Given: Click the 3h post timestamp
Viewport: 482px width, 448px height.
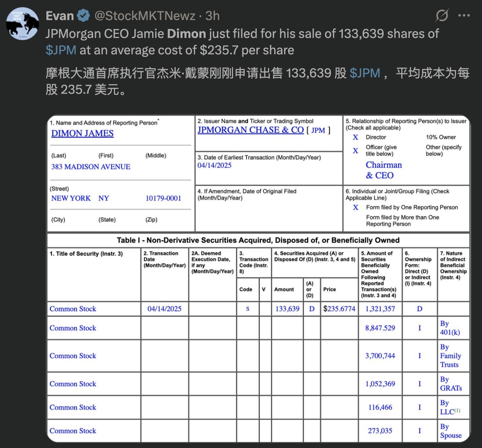Looking at the screenshot, I should [213, 16].
